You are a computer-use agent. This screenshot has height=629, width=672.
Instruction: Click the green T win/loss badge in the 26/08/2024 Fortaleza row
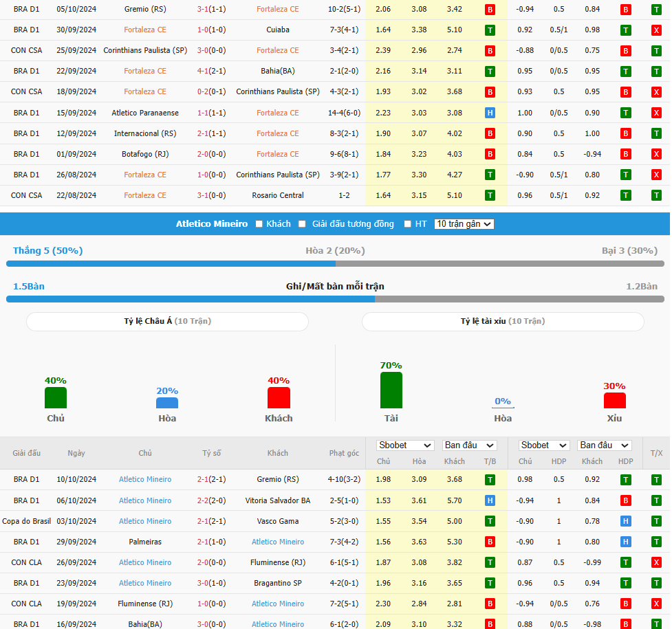[x=490, y=175]
